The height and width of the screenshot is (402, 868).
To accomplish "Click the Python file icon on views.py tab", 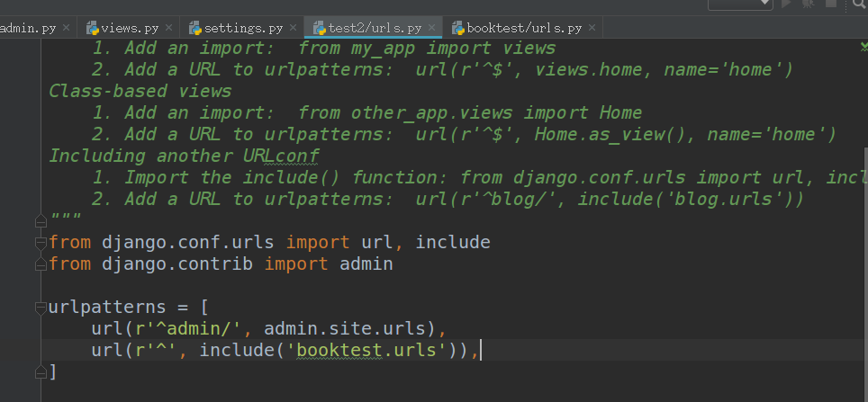I will tap(93, 28).
